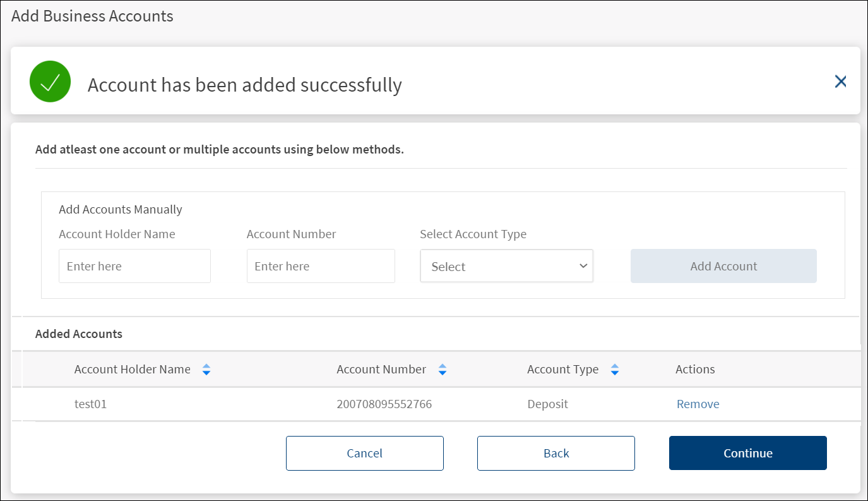
Task: Click account number 200708095552766 in the table
Action: point(384,404)
